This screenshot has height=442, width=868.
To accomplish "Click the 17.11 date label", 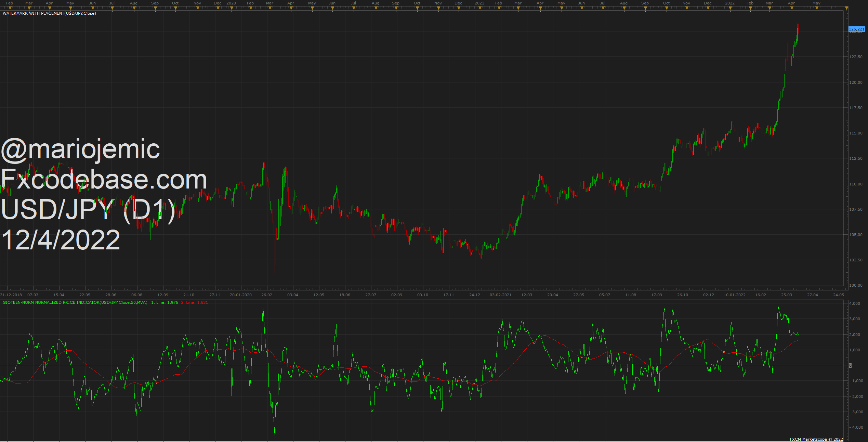I will pyautogui.click(x=449, y=295).
